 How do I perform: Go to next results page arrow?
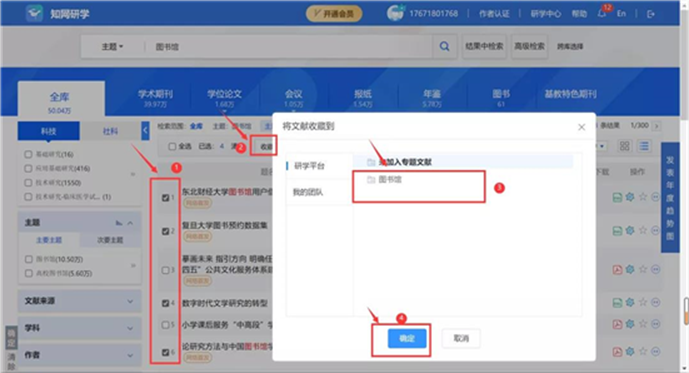(656, 126)
